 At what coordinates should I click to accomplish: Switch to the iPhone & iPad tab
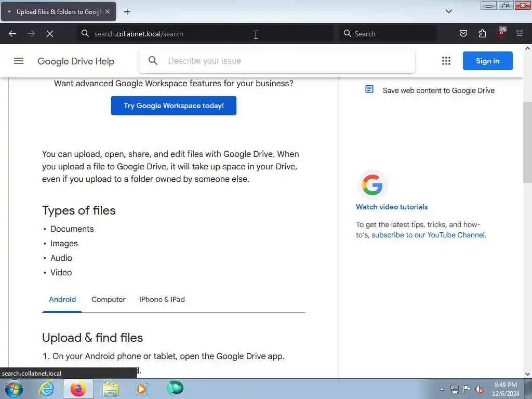point(162,300)
